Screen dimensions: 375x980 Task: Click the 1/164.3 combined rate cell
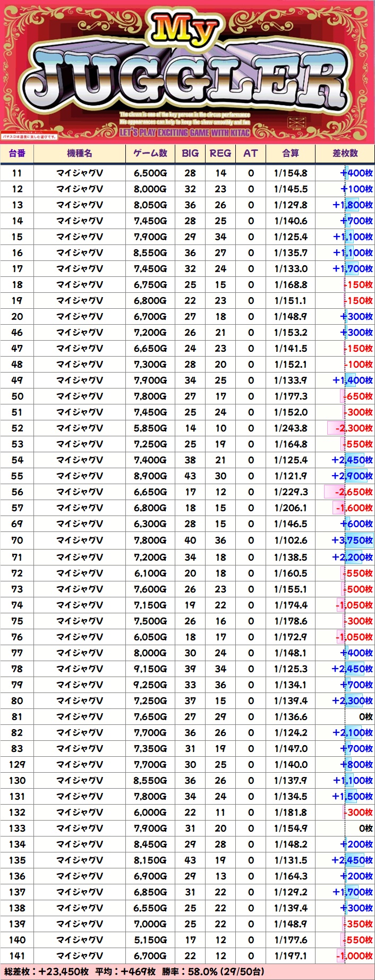click(x=291, y=876)
